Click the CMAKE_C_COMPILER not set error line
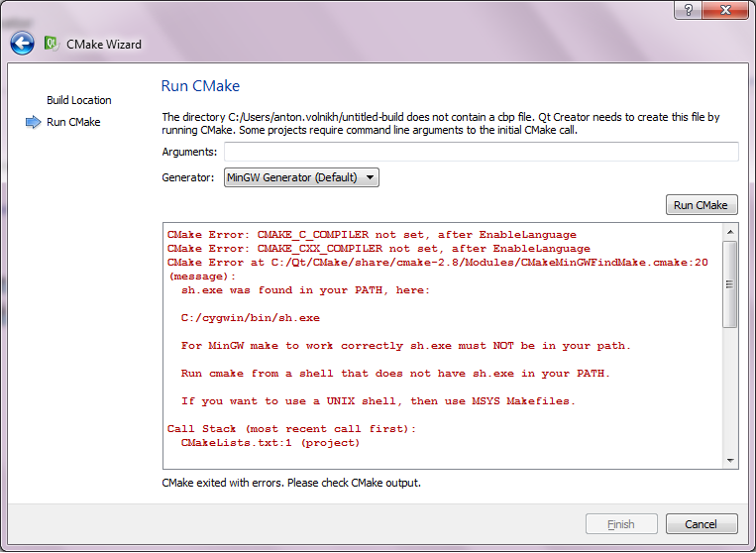This screenshot has height=553, width=756. click(x=372, y=235)
